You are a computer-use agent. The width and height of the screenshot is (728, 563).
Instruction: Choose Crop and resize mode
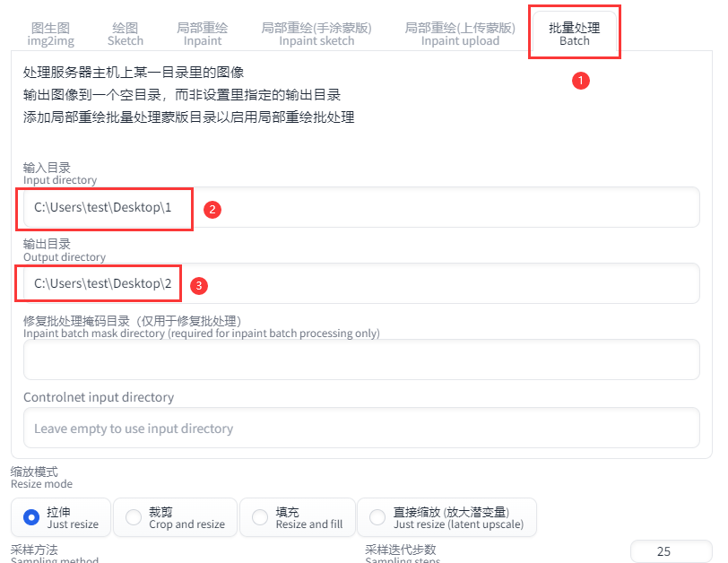point(176,517)
